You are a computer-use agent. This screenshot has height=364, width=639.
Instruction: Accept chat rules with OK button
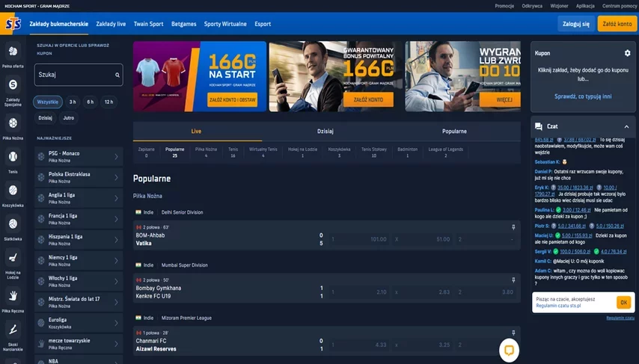(623, 303)
